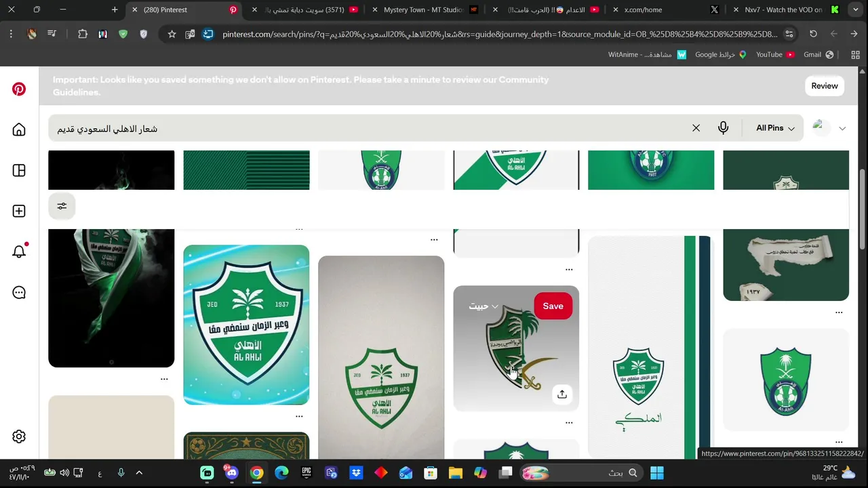868x488 pixels.
Task: Open the YouTube bookmark
Action: [x=775, y=54]
